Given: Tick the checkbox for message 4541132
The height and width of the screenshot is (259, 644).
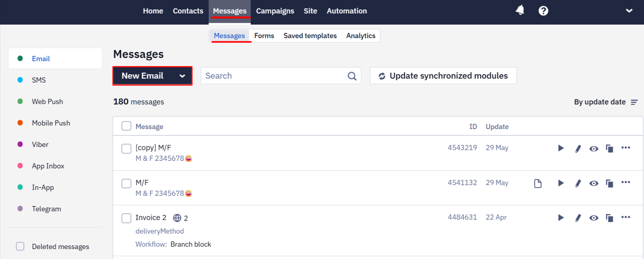Looking at the screenshot, I should (x=126, y=183).
